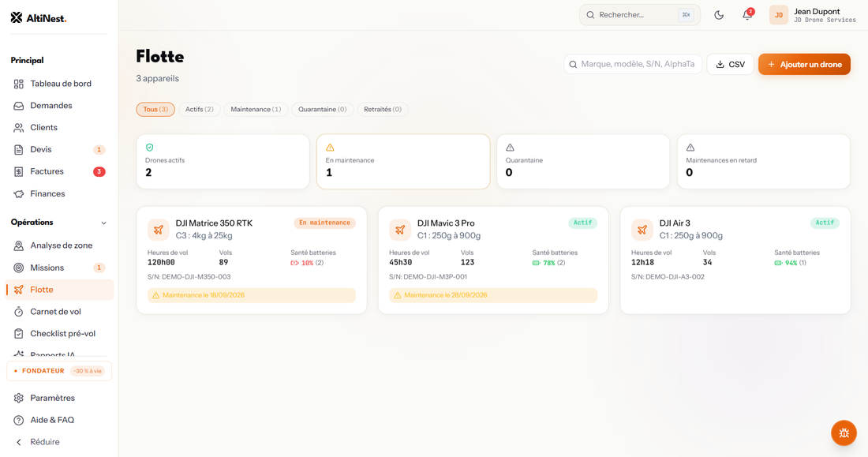Open the bug report floating button
The image size is (868, 457).
[x=844, y=433]
